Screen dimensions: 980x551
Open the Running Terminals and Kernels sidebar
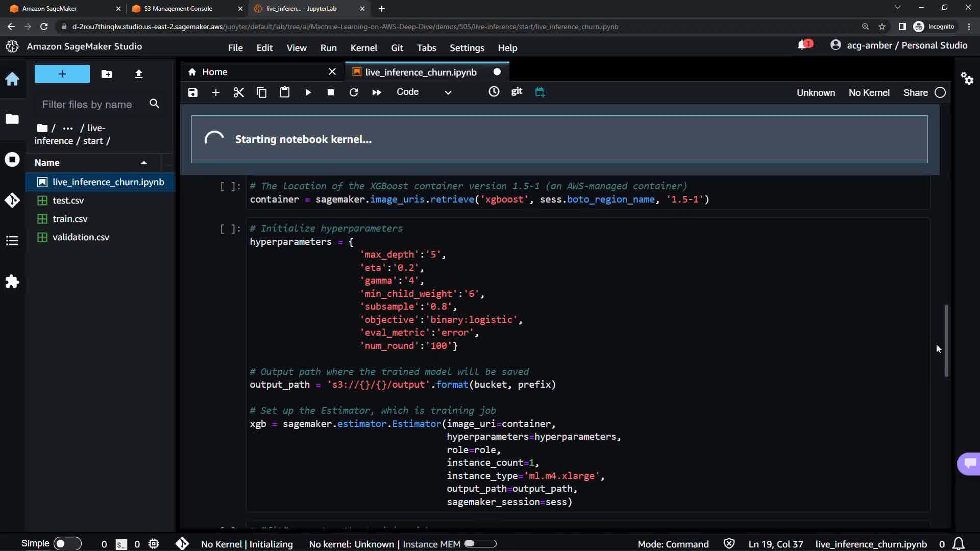click(x=12, y=159)
